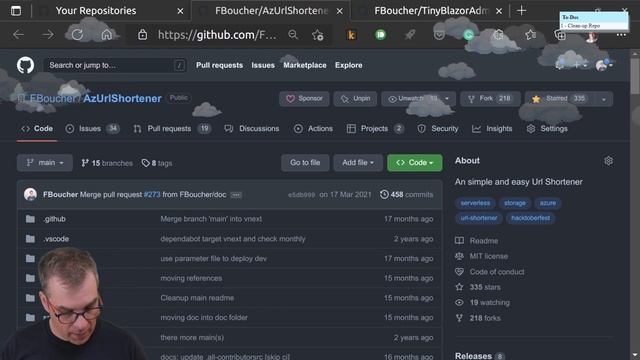View the 218 forks link

tap(478, 318)
